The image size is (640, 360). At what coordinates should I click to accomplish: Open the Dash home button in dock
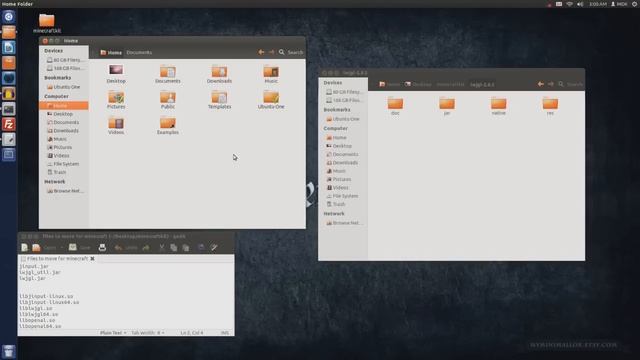[9, 17]
